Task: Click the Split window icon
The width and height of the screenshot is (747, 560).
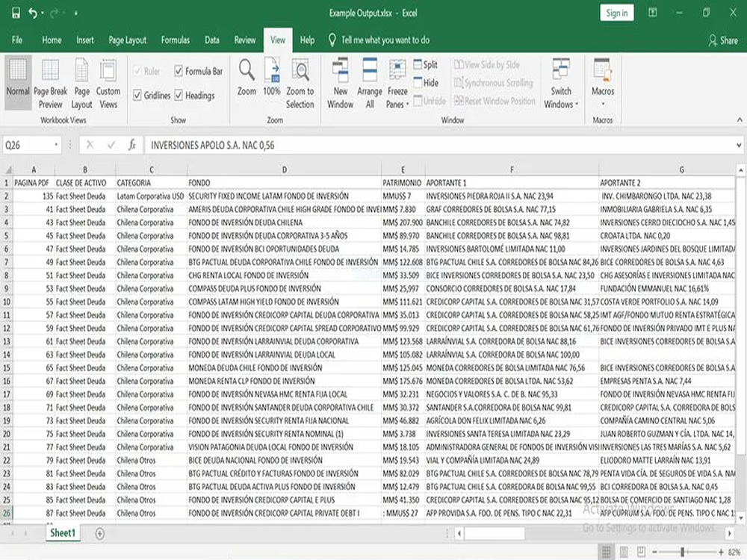Action: [x=418, y=64]
